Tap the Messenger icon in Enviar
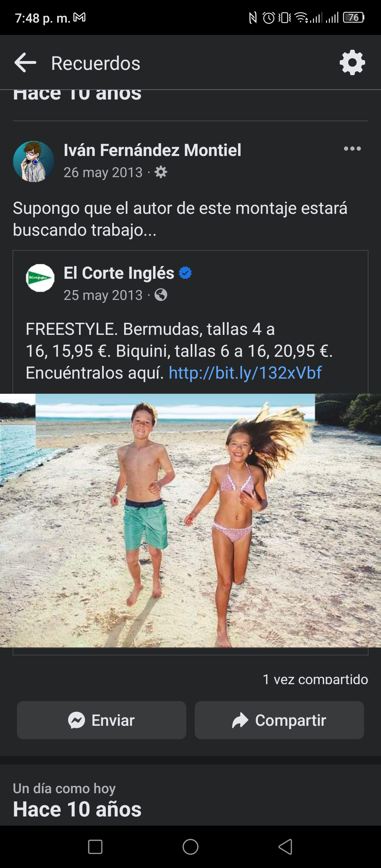The height and width of the screenshot is (868, 381). tap(77, 720)
